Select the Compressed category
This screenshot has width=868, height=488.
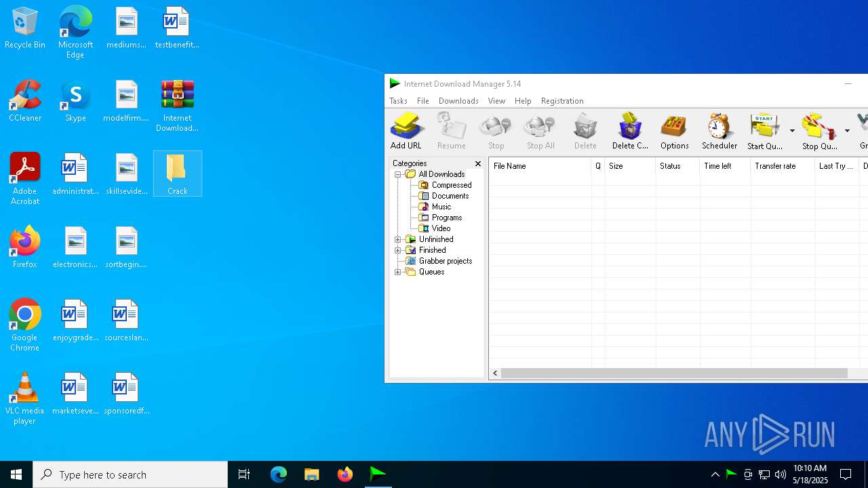(x=445, y=185)
